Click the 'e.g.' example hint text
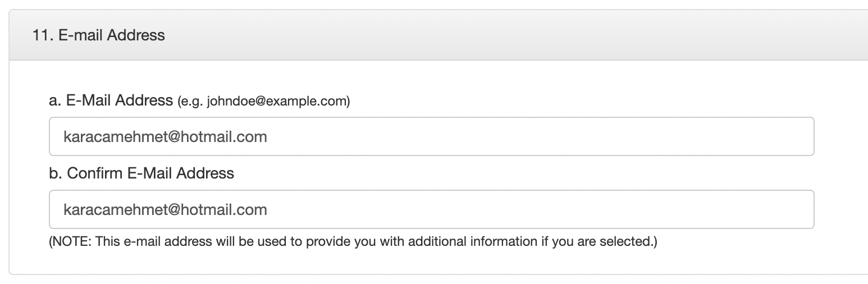 191,102
